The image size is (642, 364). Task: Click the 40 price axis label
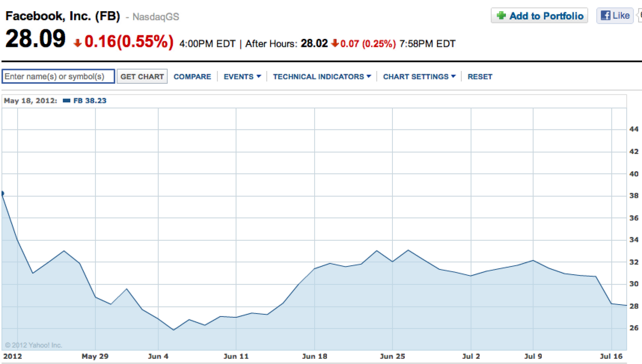tap(634, 174)
